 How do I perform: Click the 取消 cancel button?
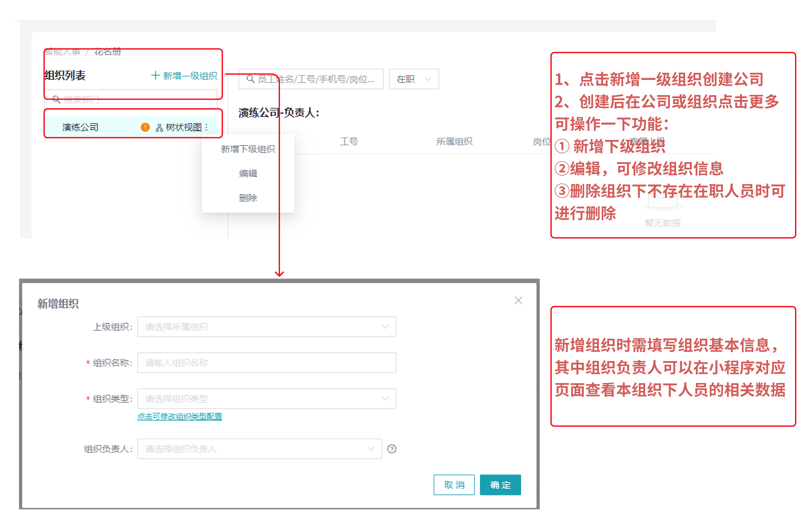(x=454, y=485)
